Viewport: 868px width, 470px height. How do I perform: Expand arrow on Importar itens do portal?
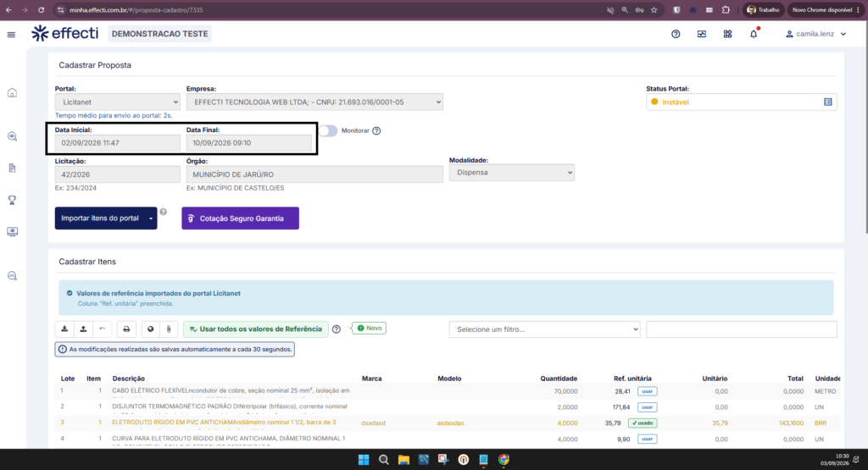click(x=151, y=218)
